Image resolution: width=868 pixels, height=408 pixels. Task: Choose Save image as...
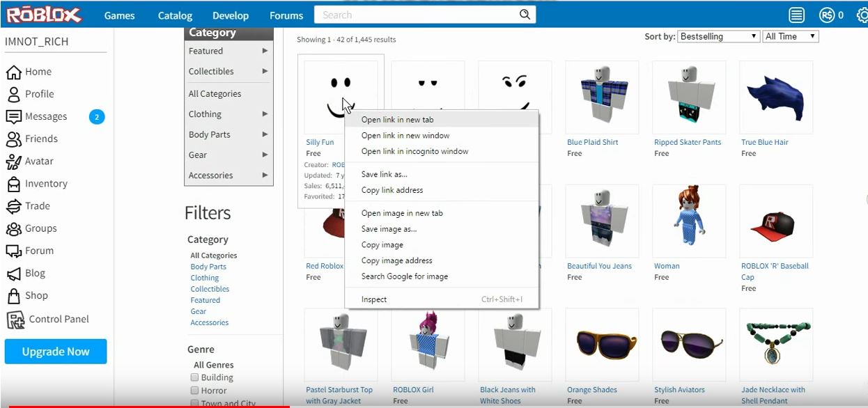442,229
